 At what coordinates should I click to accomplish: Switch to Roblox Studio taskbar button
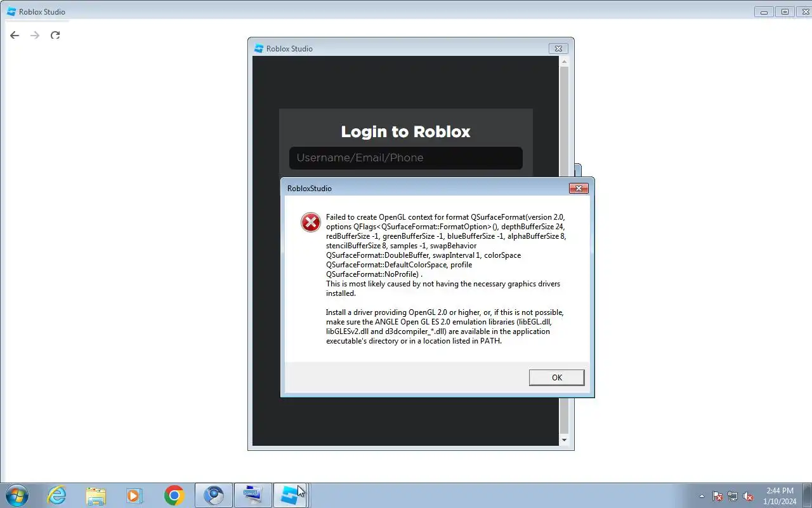[291, 495]
